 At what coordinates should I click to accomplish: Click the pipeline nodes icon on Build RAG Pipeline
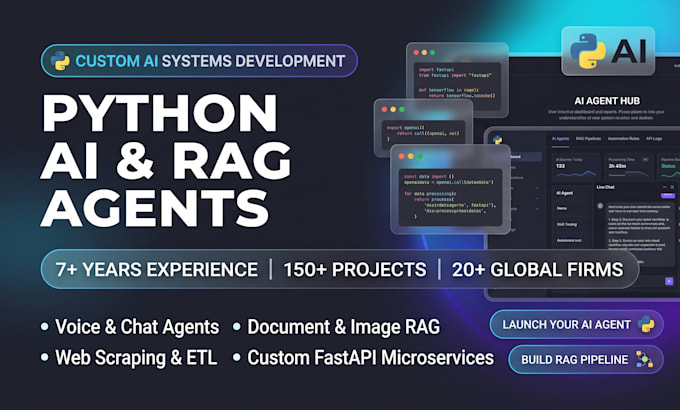(x=644, y=359)
